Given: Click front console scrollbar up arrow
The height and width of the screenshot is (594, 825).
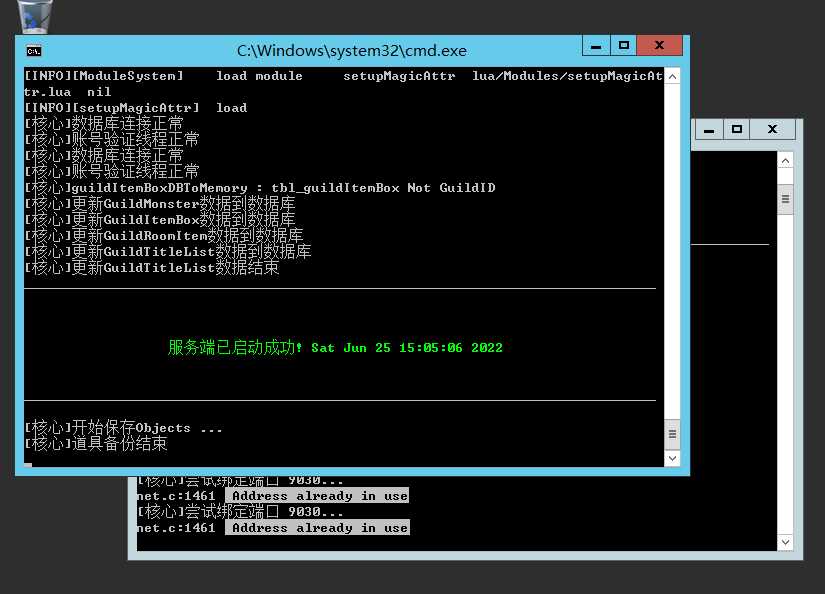Looking at the screenshot, I should pos(672,77).
